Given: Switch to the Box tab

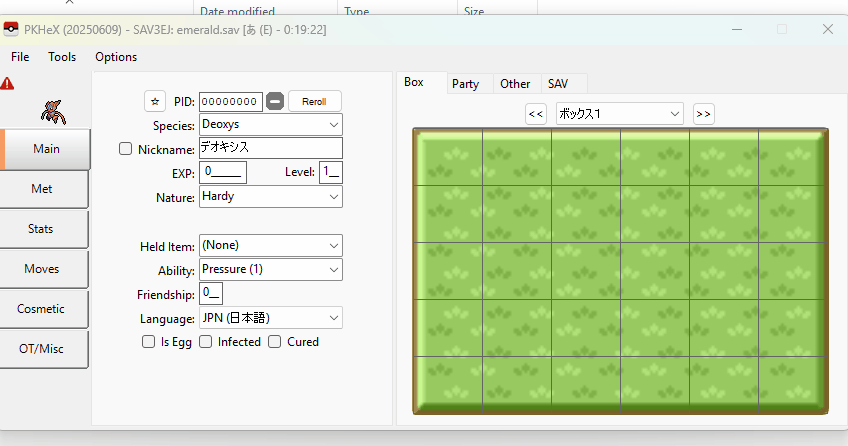Looking at the screenshot, I should [421, 82].
